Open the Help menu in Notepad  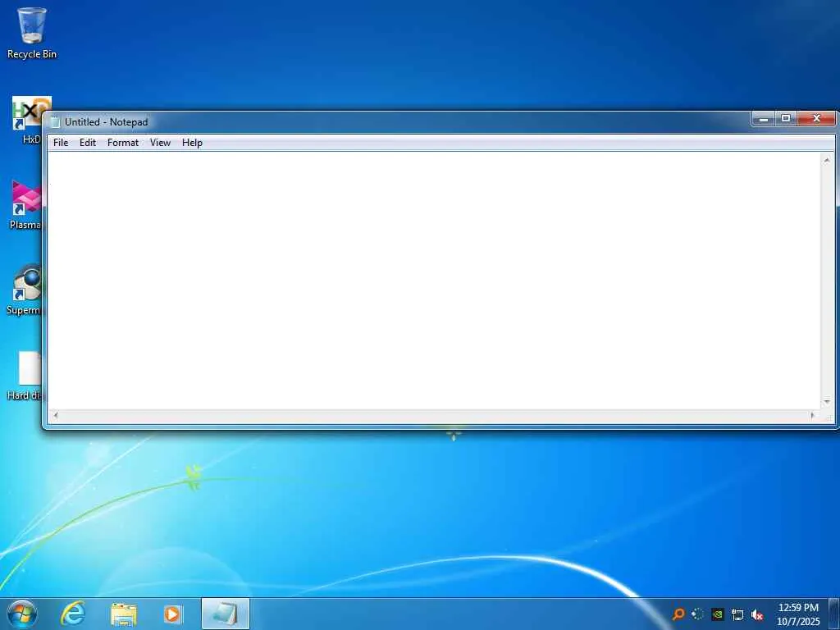pos(192,143)
